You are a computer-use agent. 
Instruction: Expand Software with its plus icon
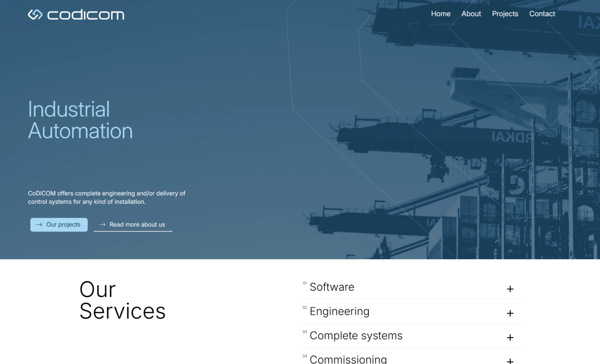point(510,289)
